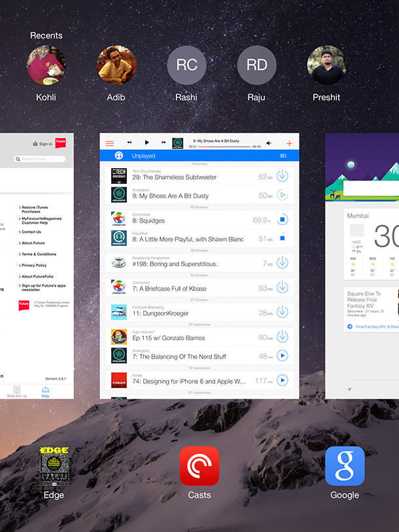Open MyFavouriteMagazines Customer Help link
399x532 pixels.
(x=42, y=221)
